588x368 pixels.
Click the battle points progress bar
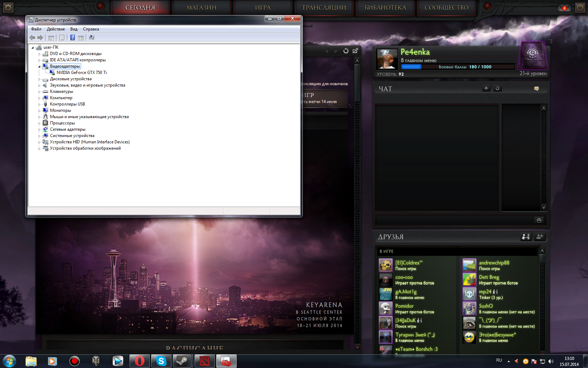(x=458, y=67)
